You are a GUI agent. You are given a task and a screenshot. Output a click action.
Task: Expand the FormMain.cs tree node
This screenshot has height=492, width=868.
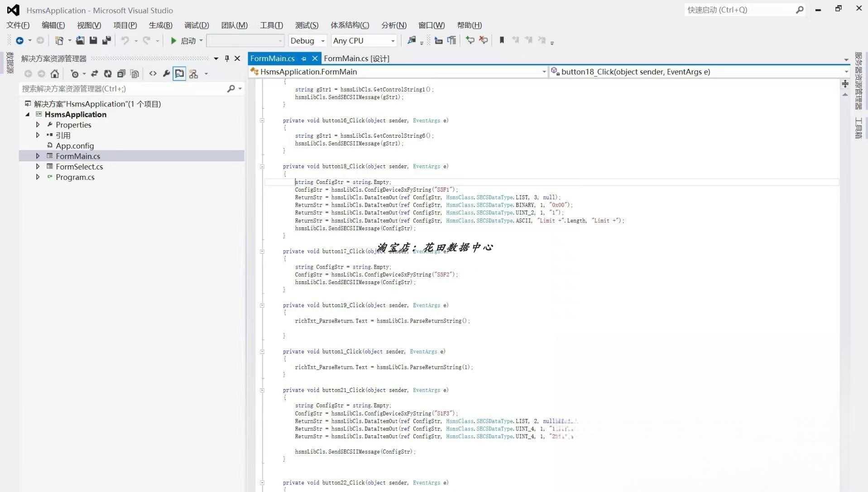tap(38, 156)
